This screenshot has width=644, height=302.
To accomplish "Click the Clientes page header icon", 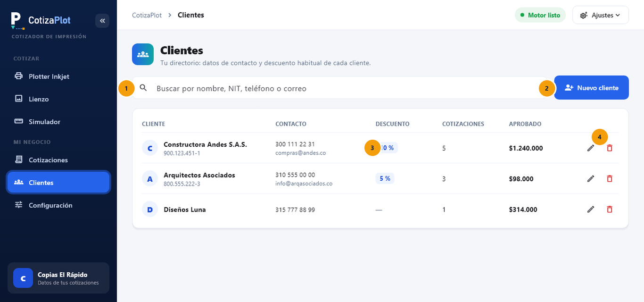I will point(143,54).
